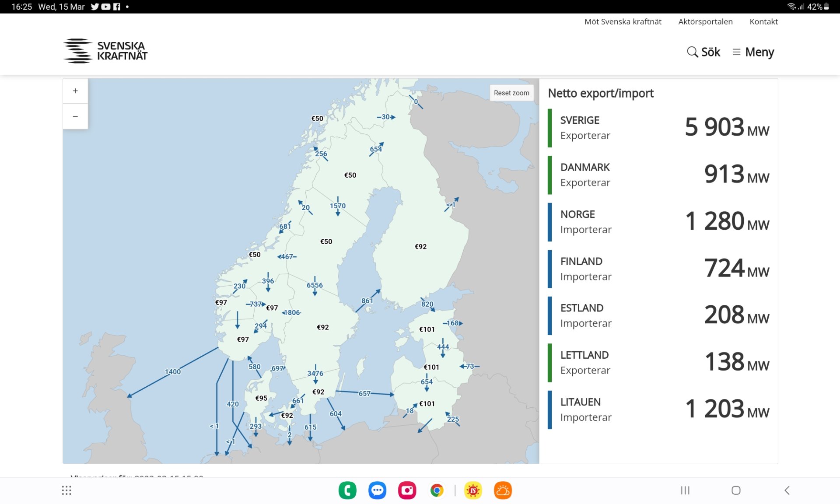Click the 5 903 MW value
Image resolution: width=840 pixels, height=504 pixels.
tap(727, 127)
